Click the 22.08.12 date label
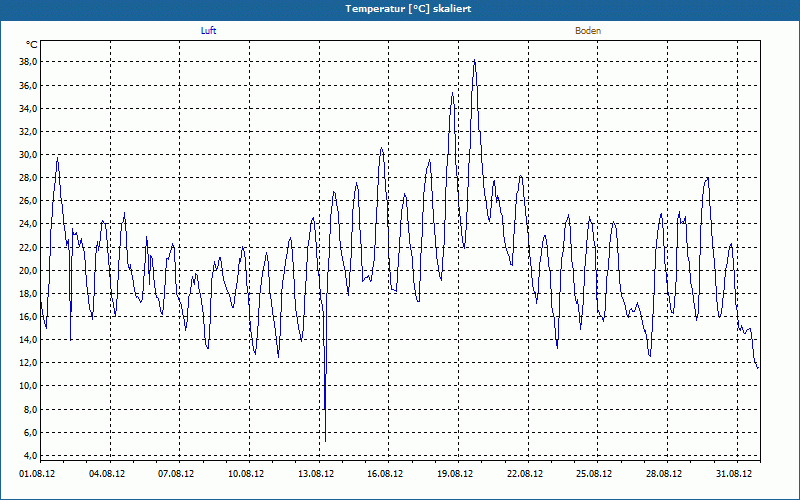 tap(525, 473)
